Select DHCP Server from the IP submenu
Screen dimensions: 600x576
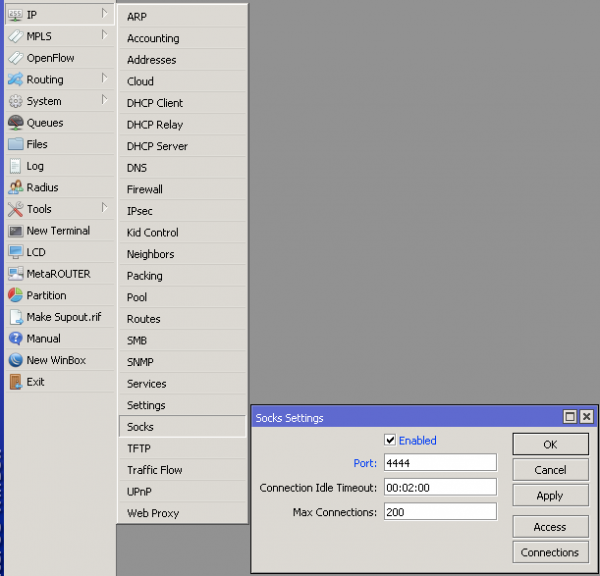(157, 146)
